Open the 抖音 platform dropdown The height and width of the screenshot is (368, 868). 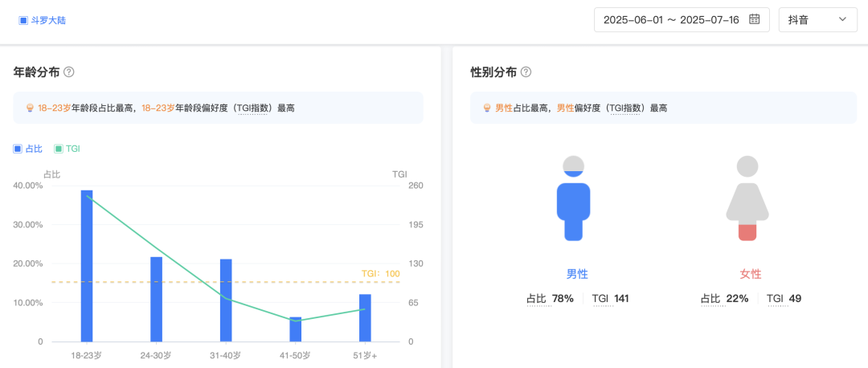(x=817, y=19)
